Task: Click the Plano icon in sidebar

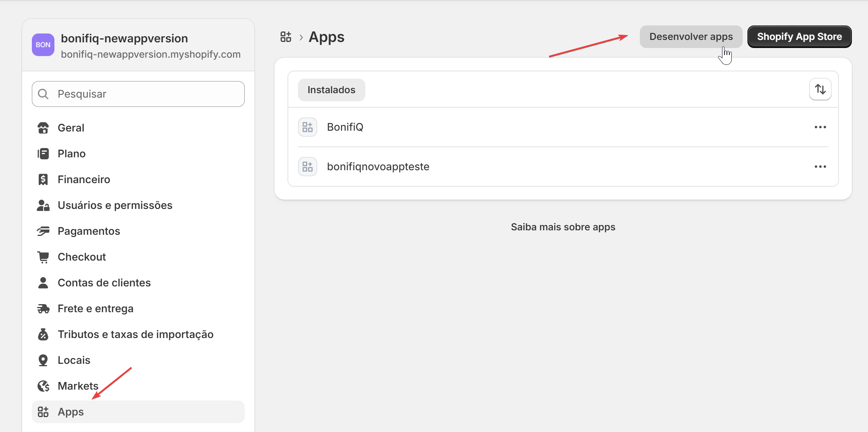Action: [x=43, y=154]
